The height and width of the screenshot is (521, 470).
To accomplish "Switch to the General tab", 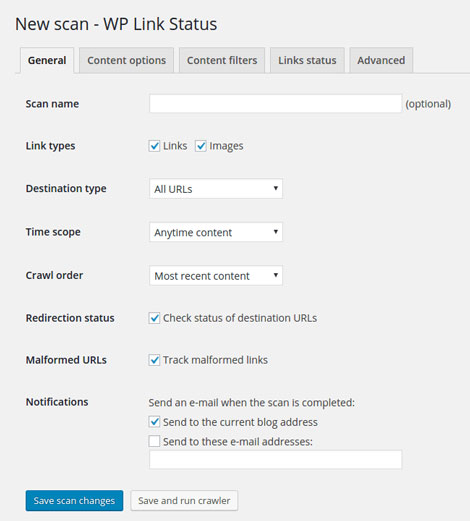I will 47,60.
